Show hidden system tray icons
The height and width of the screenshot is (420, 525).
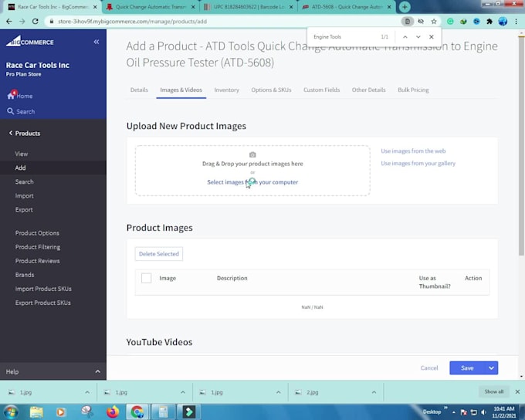(454, 412)
